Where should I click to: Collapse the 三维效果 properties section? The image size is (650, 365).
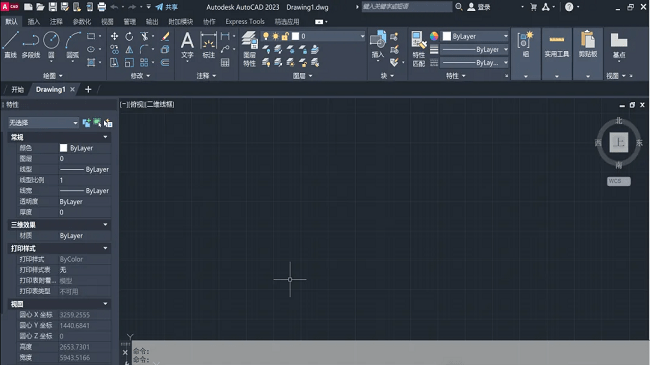[x=105, y=224]
